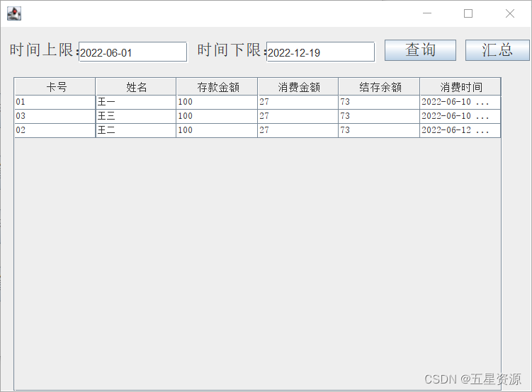Click the 消费金额 column header
The width and height of the screenshot is (532, 392).
298,87
